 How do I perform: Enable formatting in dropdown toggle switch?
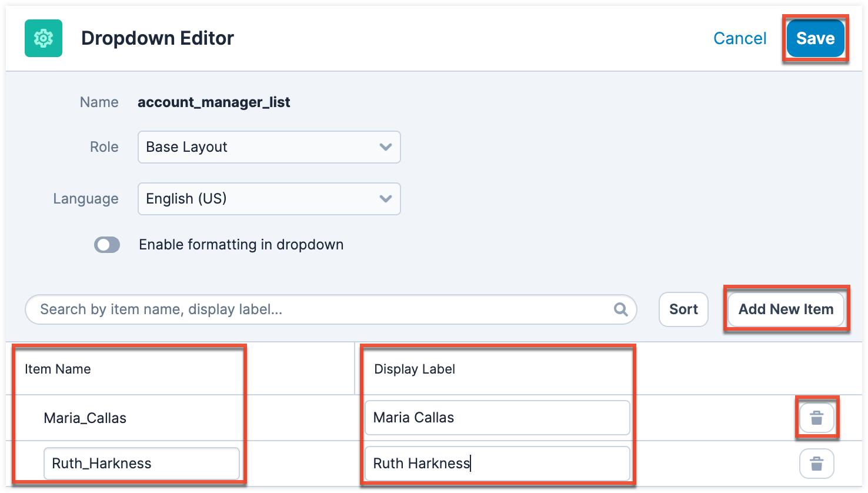(107, 245)
